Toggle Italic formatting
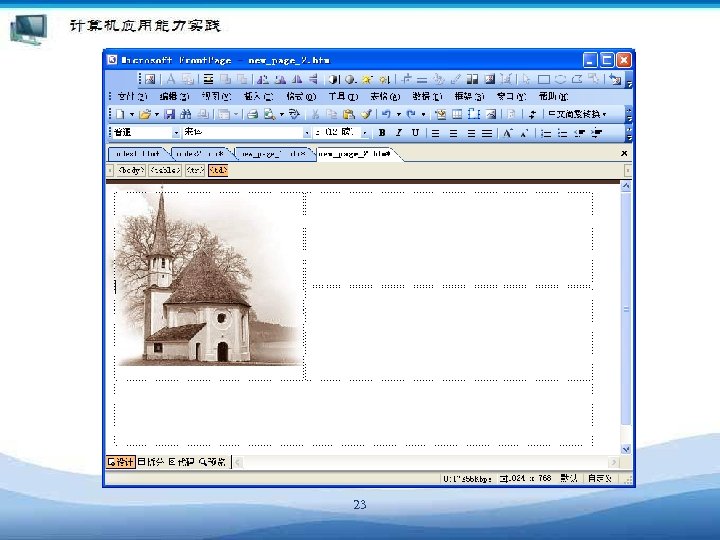Screen dimensions: 720x540 (399, 133)
